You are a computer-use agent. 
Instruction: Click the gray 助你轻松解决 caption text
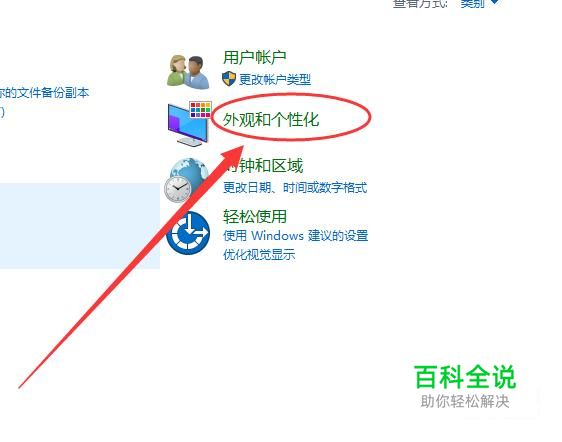pos(465,401)
